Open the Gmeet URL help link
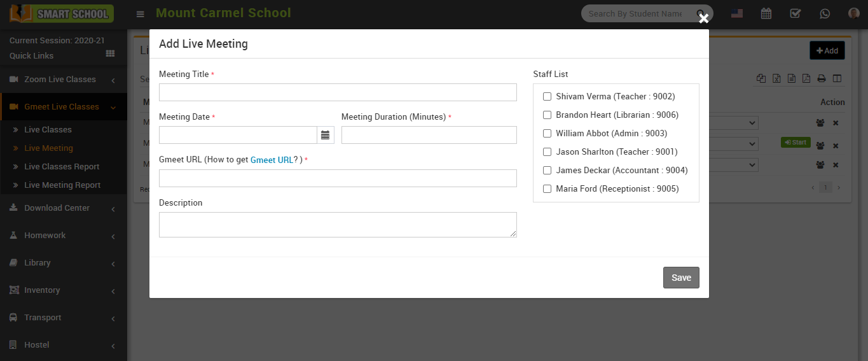Image resolution: width=868 pixels, height=361 pixels. click(x=272, y=160)
